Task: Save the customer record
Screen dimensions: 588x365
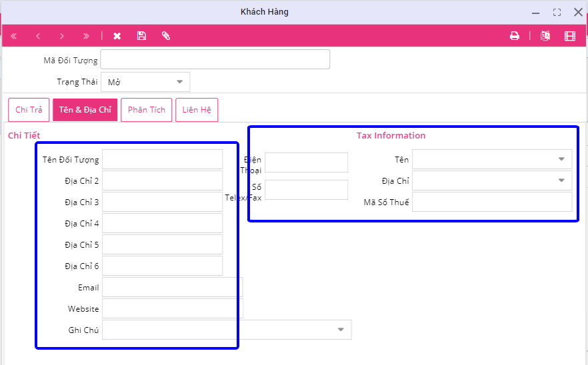Action: [x=141, y=36]
